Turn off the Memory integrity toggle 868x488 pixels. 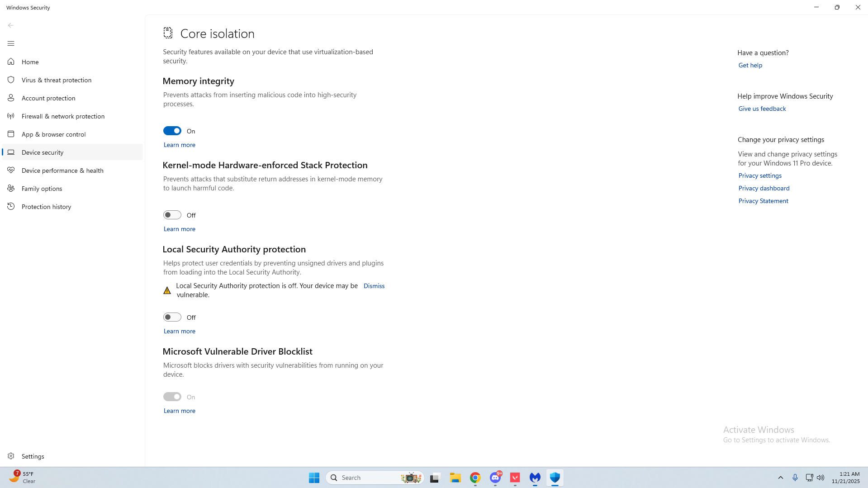point(172,131)
